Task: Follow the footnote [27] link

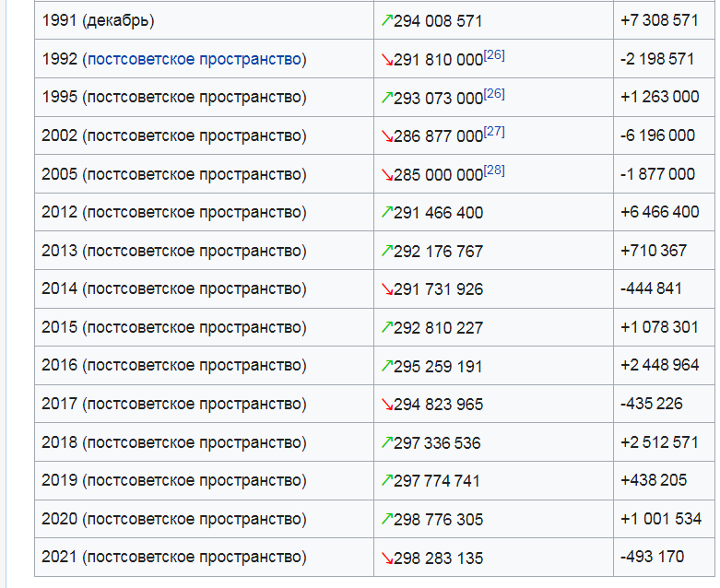Action: [494, 132]
